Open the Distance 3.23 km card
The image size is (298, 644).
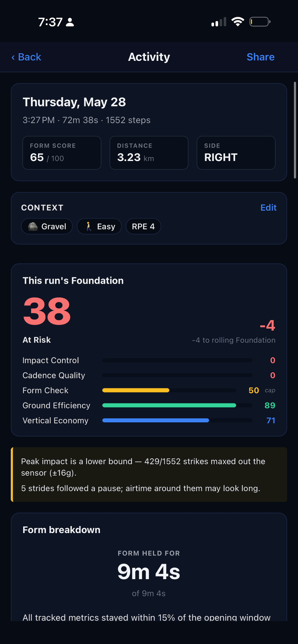(149, 153)
